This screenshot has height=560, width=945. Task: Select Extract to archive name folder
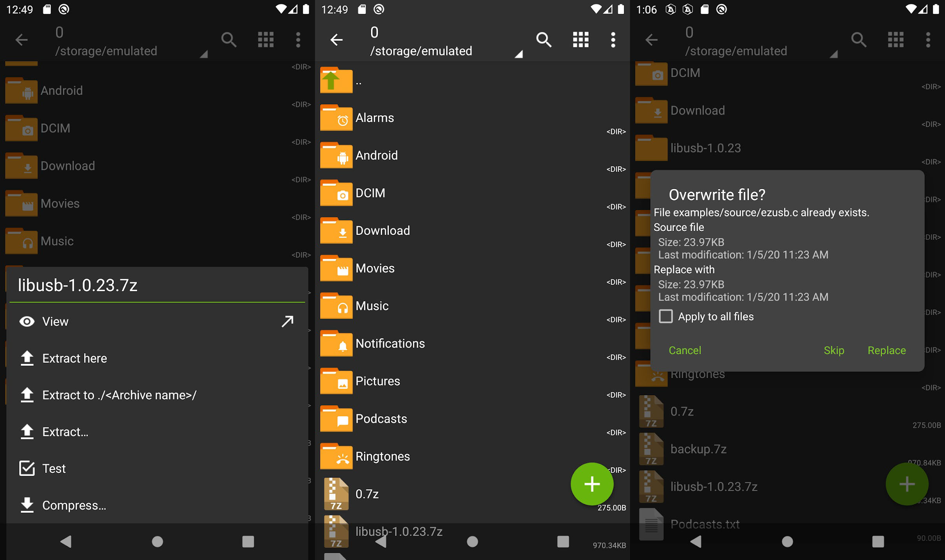pos(119,395)
